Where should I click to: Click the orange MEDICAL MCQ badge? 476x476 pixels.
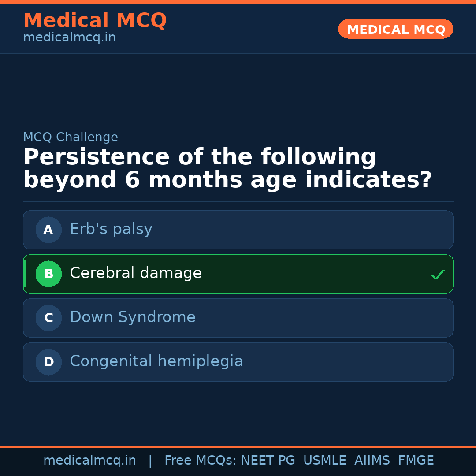(x=395, y=29)
